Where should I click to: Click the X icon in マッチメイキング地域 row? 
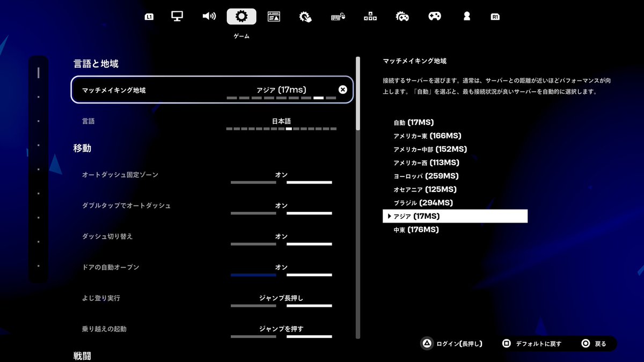(343, 90)
